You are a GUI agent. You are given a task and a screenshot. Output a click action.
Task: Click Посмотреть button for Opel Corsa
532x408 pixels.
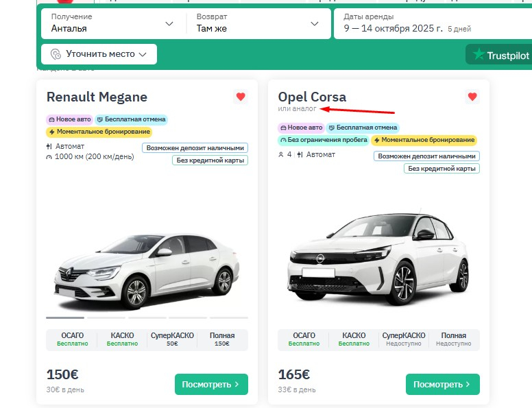coord(442,385)
